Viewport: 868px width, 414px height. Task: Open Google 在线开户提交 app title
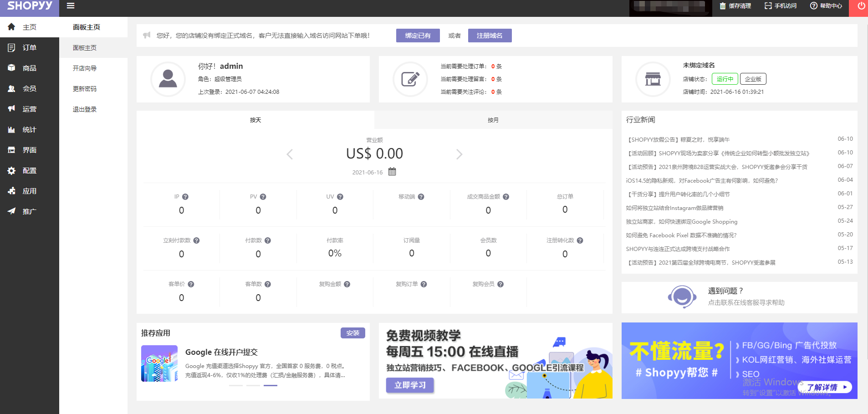coord(221,352)
